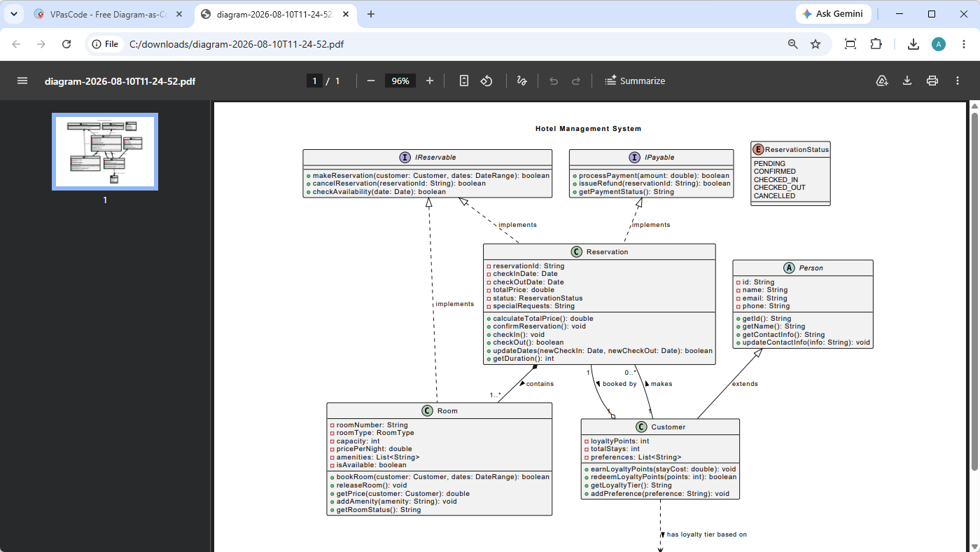
Task: Click the IReservable interface header
Action: tap(428, 158)
